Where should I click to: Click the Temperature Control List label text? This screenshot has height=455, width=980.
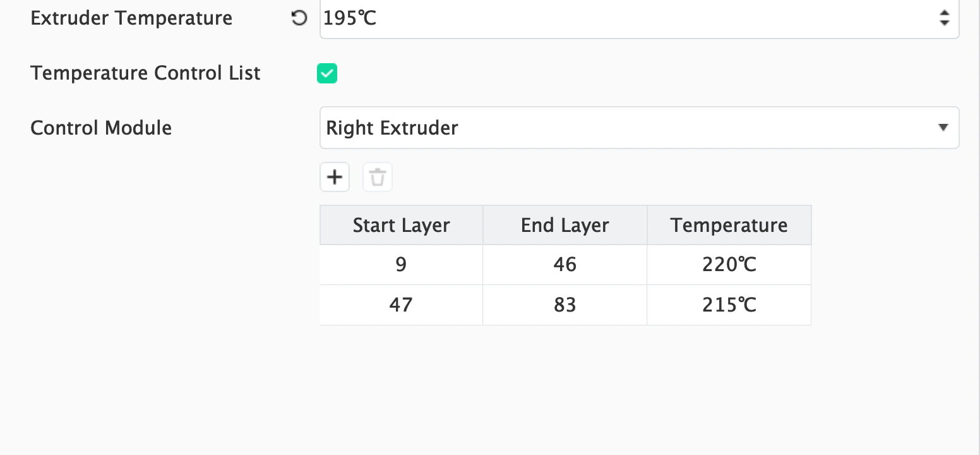click(145, 73)
